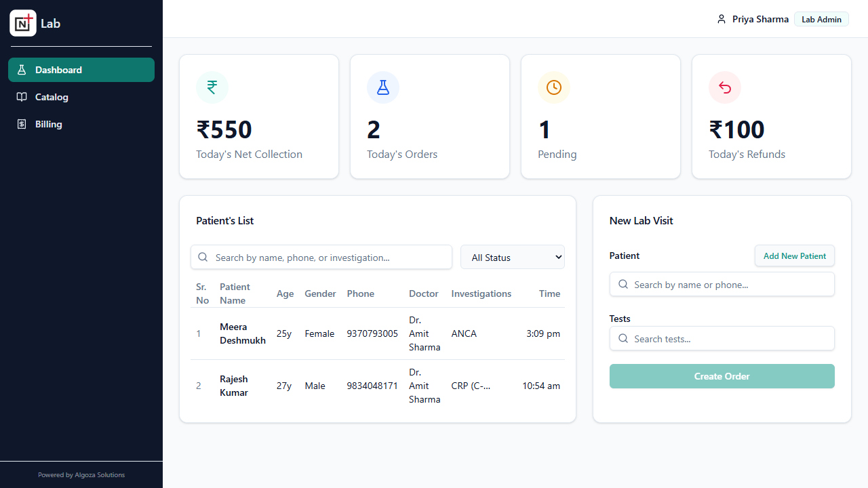Screen dimensions: 868x488
Task: Click the user profile icon beside Priya Sharma
Action: point(722,19)
